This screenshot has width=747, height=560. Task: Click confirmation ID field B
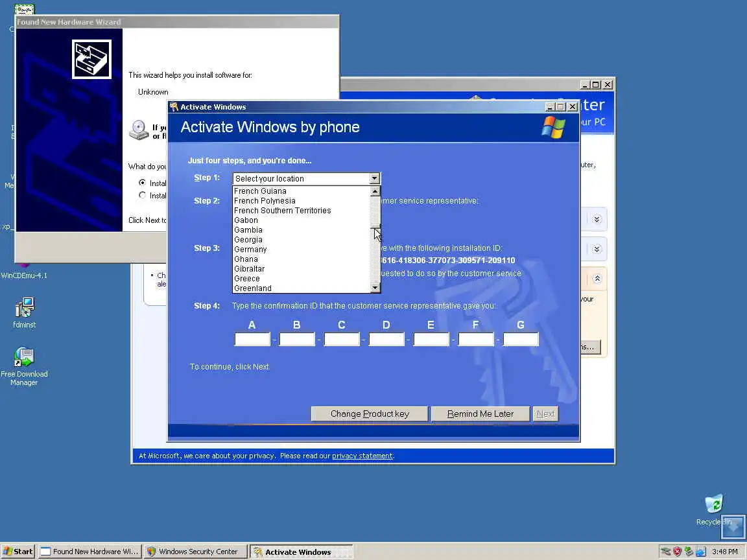[x=297, y=339]
